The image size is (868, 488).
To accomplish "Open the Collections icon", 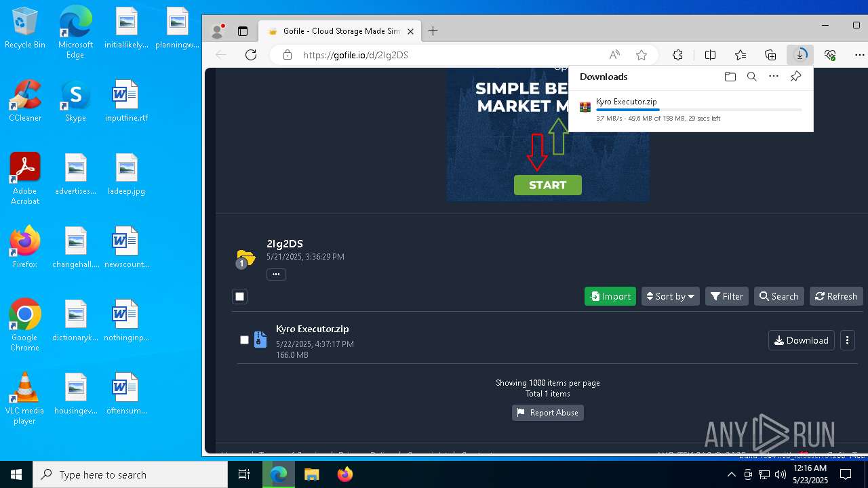I will click(770, 55).
